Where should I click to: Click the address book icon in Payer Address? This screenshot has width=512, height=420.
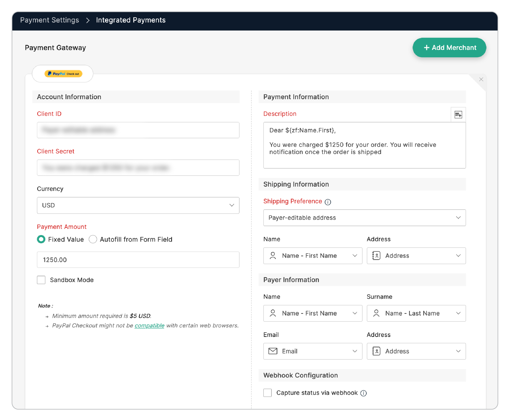click(x=376, y=351)
